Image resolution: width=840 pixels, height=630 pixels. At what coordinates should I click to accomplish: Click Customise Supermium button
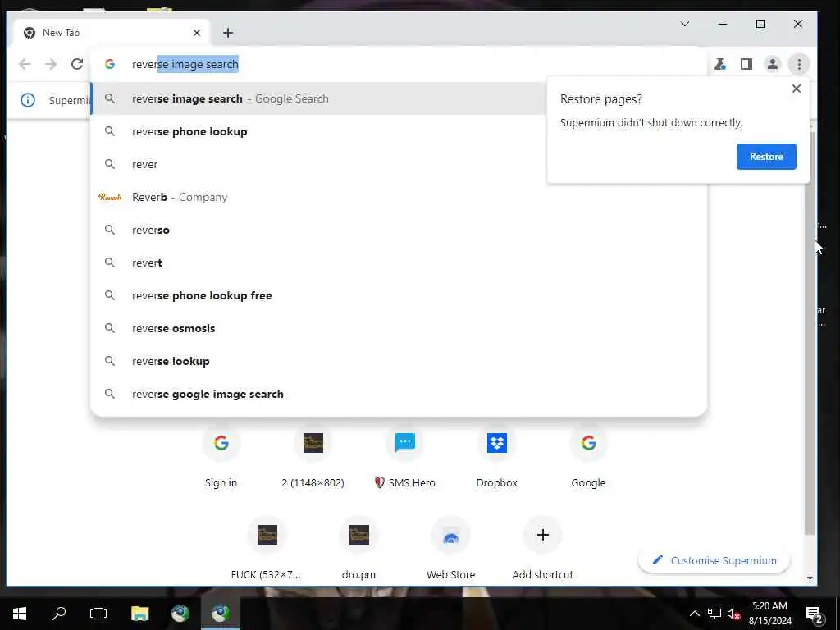click(x=714, y=560)
